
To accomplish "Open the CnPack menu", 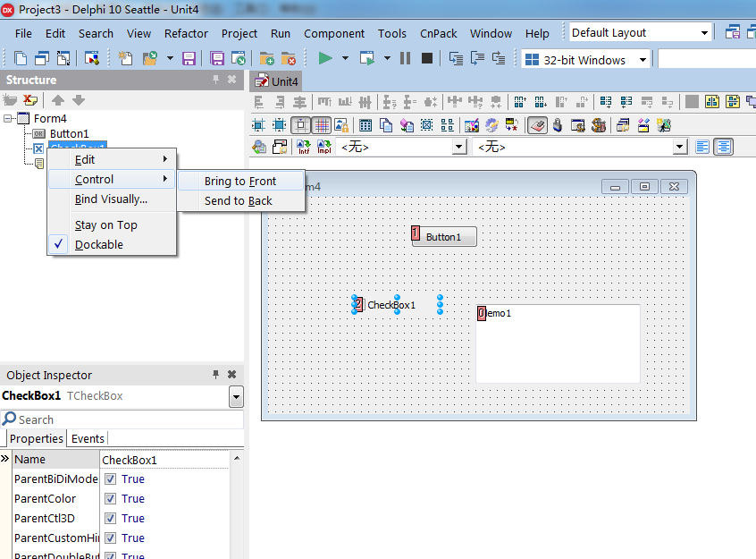I will coord(438,33).
